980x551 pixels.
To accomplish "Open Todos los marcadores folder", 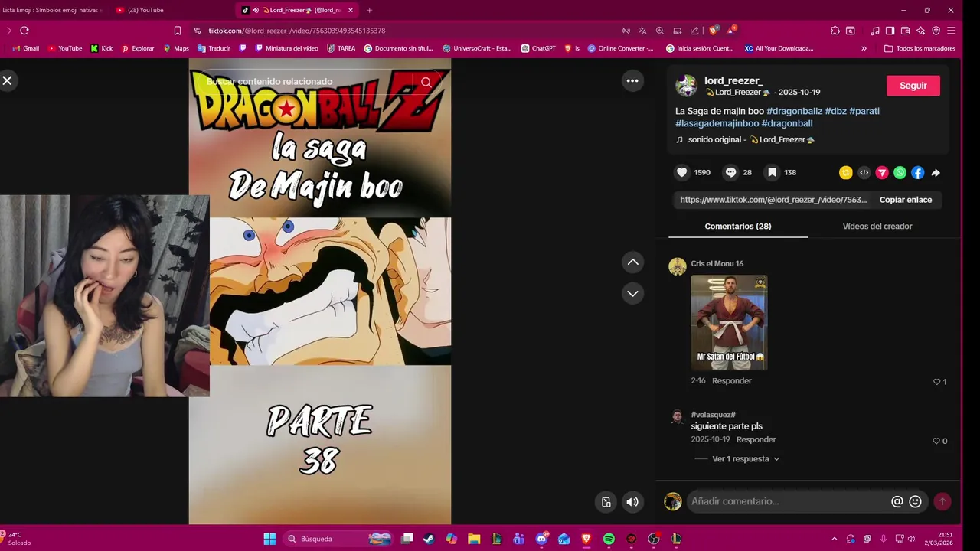I will 920,48.
